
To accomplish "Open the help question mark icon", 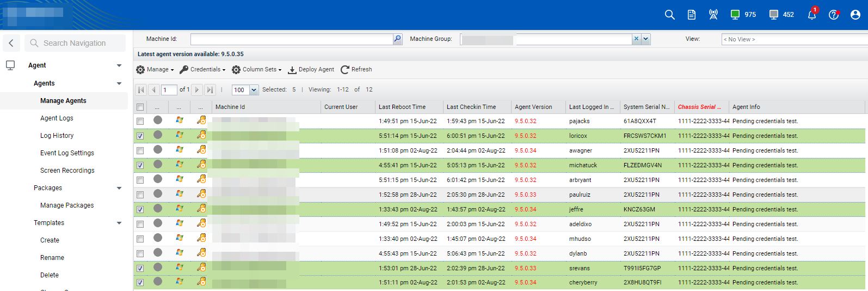I will click(834, 15).
